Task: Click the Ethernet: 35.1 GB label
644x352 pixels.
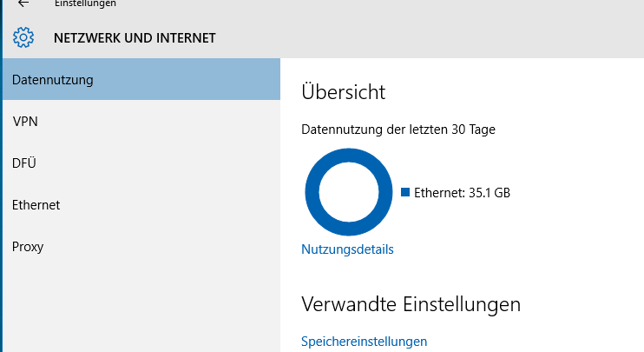Action: pyautogui.click(x=462, y=192)
